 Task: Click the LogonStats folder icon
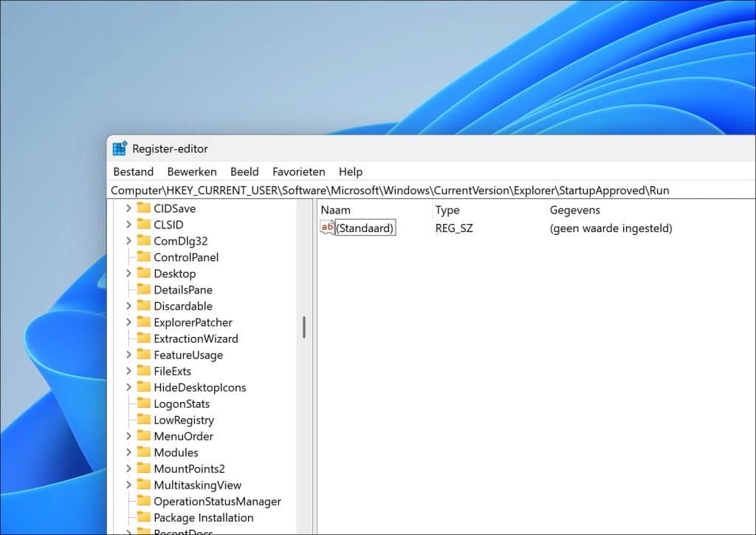point(143,403)
